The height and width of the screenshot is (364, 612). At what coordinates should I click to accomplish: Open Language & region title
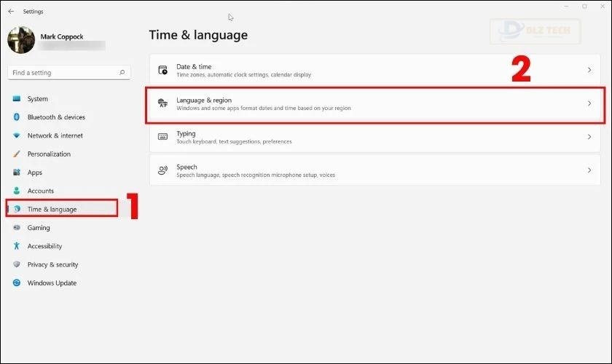(x=204, y=100)
